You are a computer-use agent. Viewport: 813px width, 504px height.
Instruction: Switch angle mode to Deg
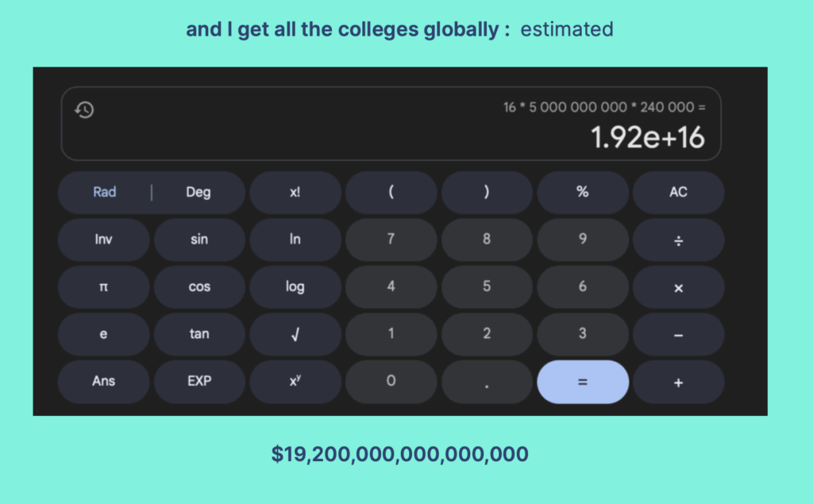pos(198,192)
